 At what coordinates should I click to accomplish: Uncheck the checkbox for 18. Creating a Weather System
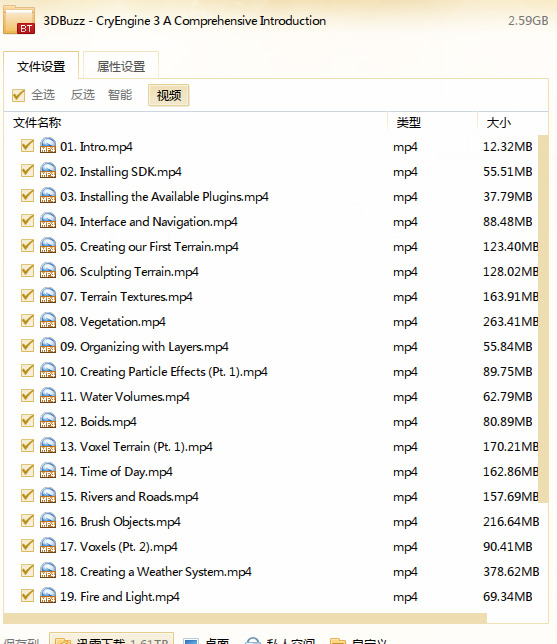click(28, 571)
